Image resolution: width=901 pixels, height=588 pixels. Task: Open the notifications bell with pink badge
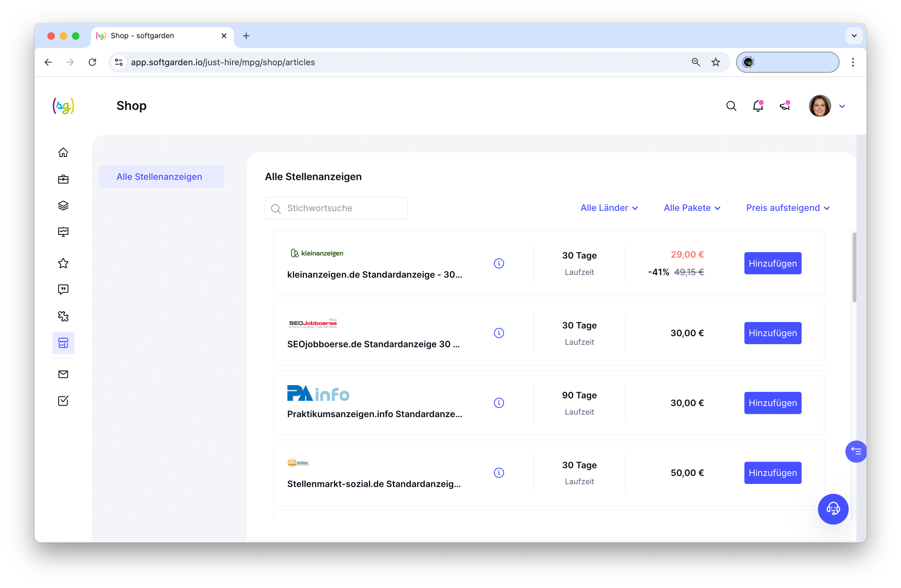coord(758,106)
